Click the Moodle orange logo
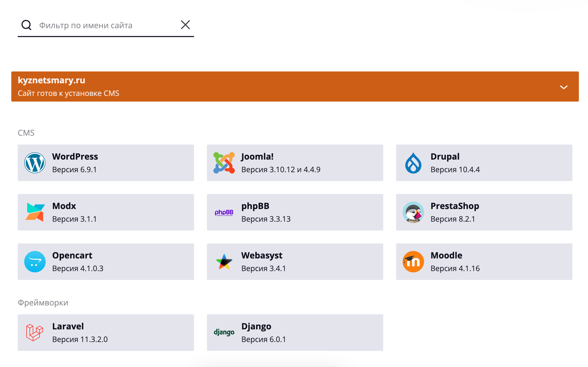 pos(413,262)
